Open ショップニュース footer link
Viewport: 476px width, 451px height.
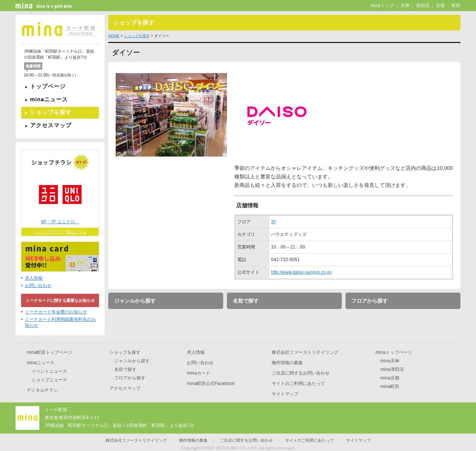49,380
